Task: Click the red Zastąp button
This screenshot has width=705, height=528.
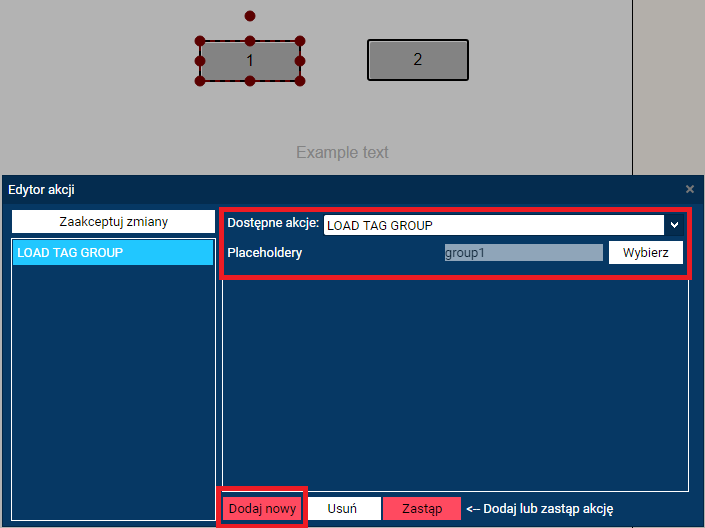Action: click(x=421, y=509)
